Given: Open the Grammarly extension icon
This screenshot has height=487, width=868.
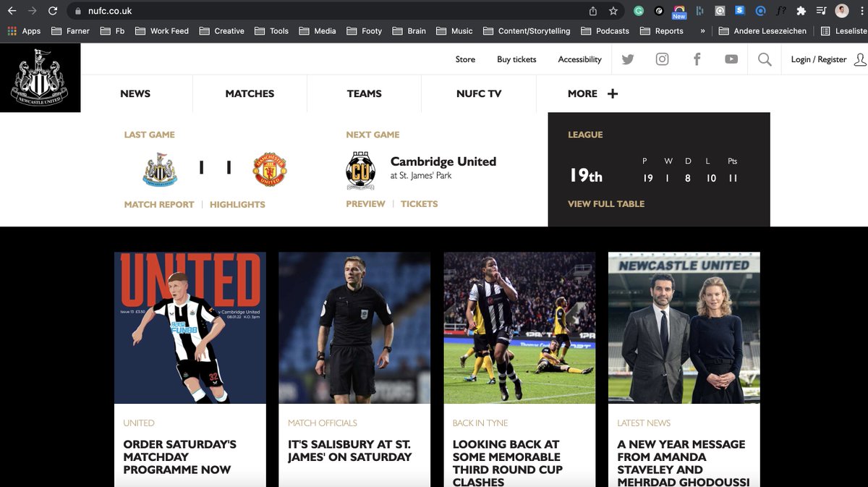Looking at the screenshot, I should click(639, 11).
